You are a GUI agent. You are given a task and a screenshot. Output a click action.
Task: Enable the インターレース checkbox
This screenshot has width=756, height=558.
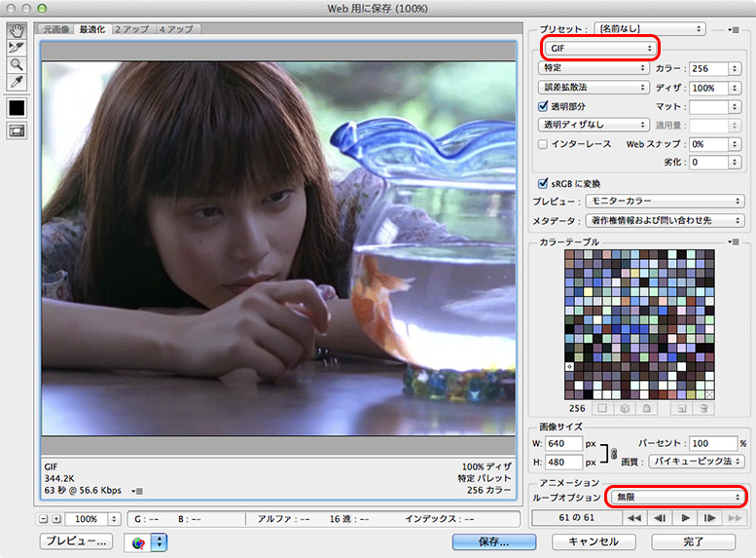(543, 144)
